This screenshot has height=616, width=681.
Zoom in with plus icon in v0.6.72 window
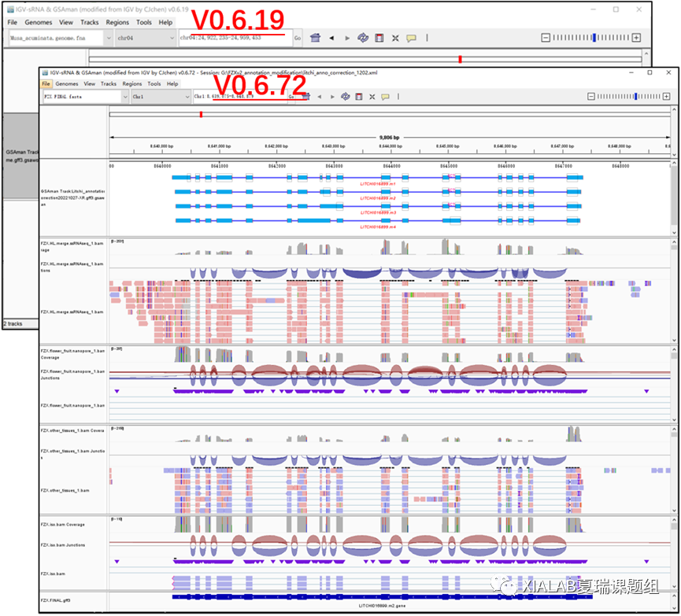click(667, 96)
